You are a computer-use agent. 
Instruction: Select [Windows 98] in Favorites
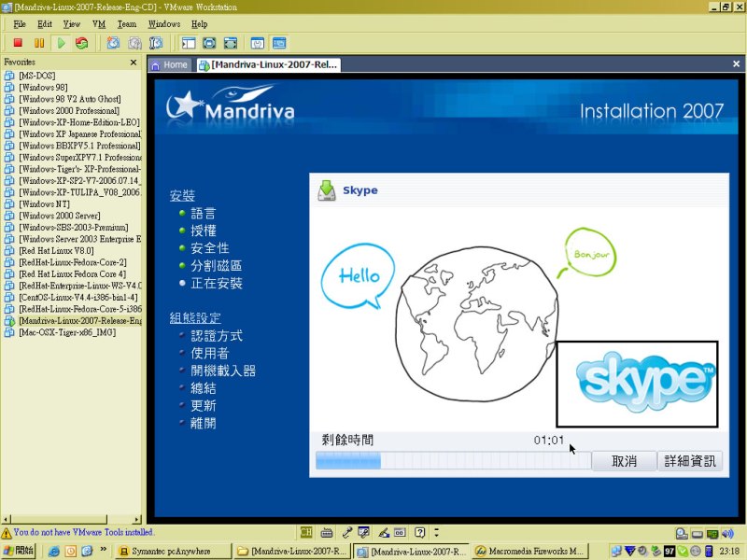point(43,88)
